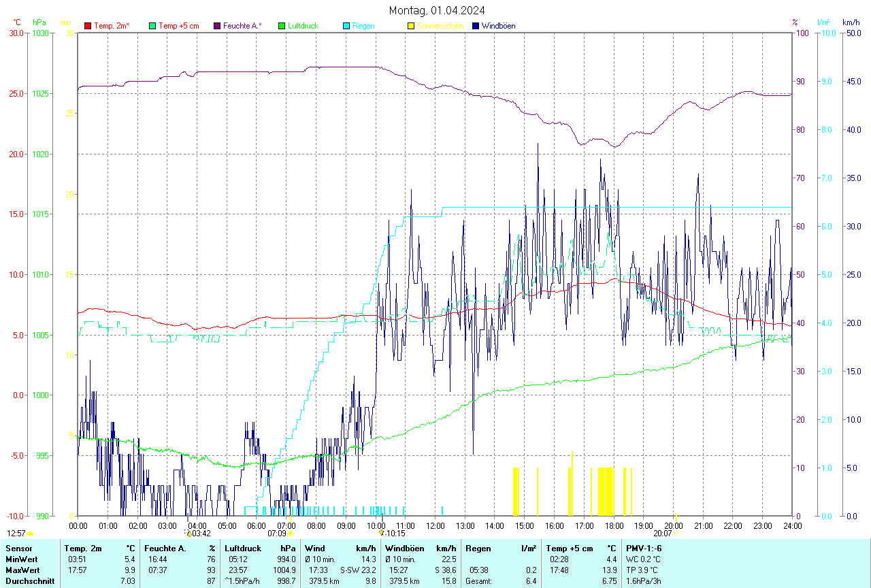Viewport: 871px width, 588px height.
Task: Click the 'Windböen' column header in table
Action: 404,549
